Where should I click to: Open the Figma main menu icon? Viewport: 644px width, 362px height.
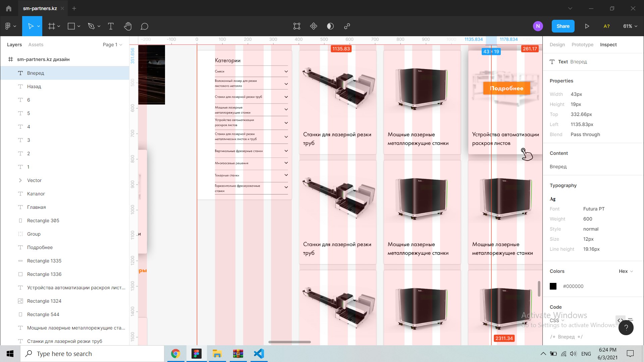(x=8, y=26)
